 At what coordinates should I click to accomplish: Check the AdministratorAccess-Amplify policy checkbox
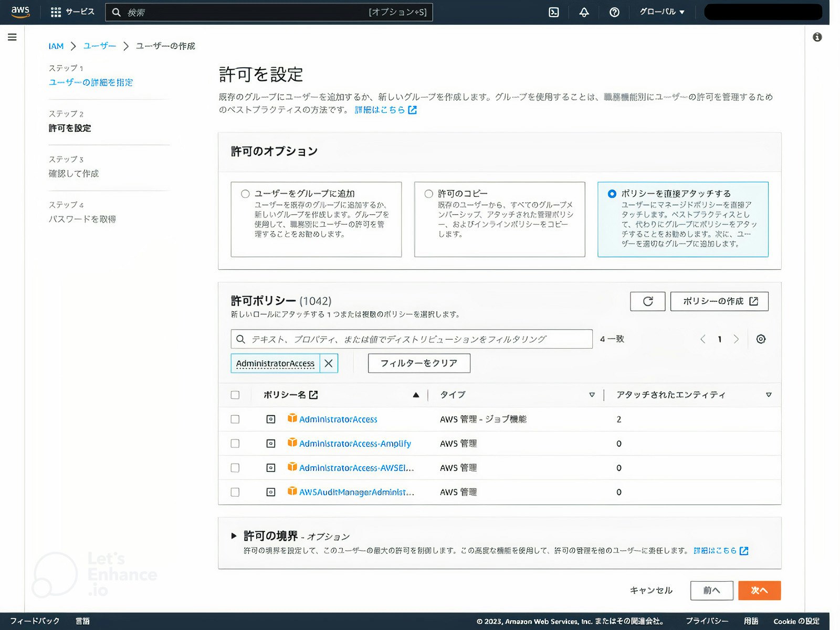[x=235, y=444]
